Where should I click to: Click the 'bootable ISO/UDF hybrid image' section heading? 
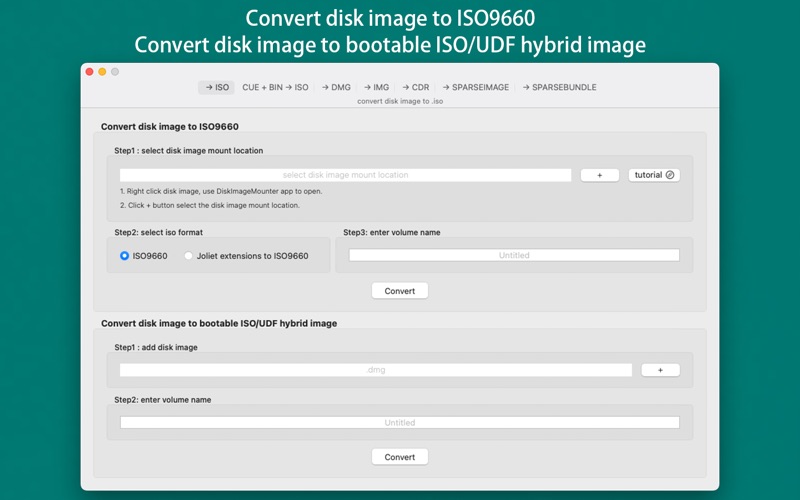click(x=219, y=323)
